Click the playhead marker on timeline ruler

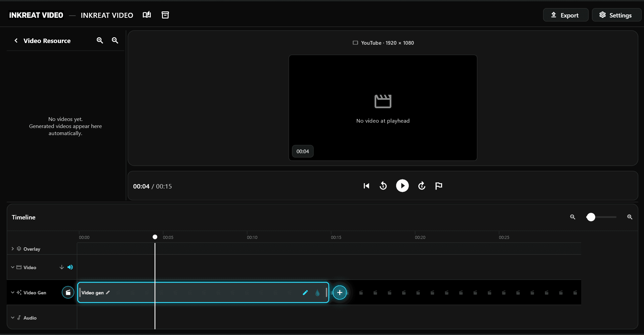coord(155,237)
